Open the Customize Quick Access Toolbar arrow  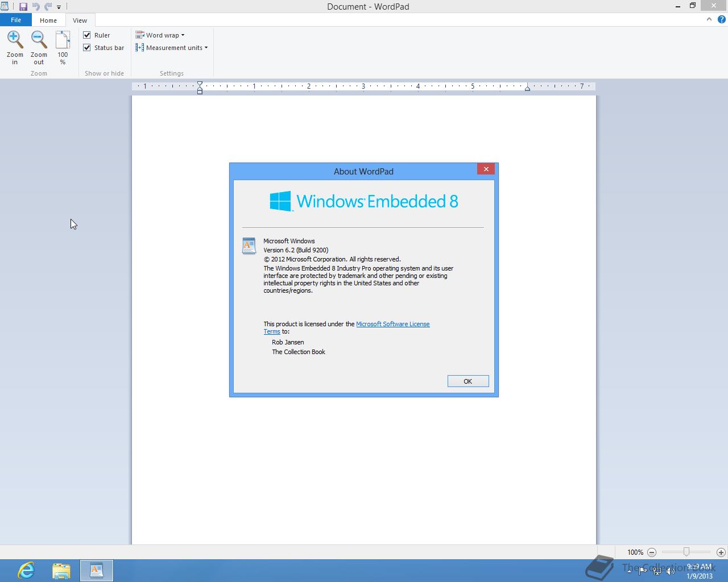click(x=59, y=7)
